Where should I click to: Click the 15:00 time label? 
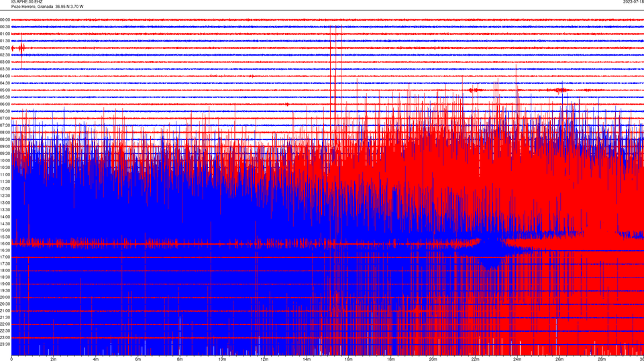point(5,230)
